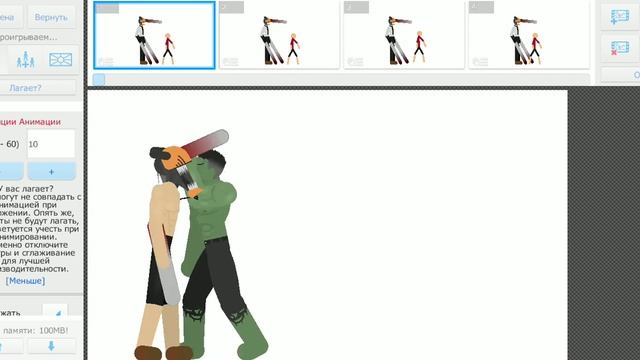Select the second frame thumbnail

pos(279,35)
